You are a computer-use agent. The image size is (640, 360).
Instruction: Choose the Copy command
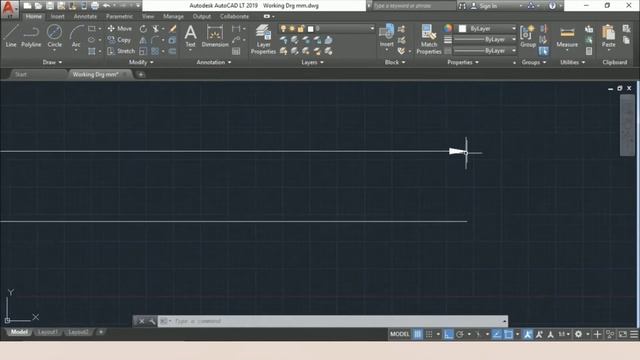coord(119,40)
